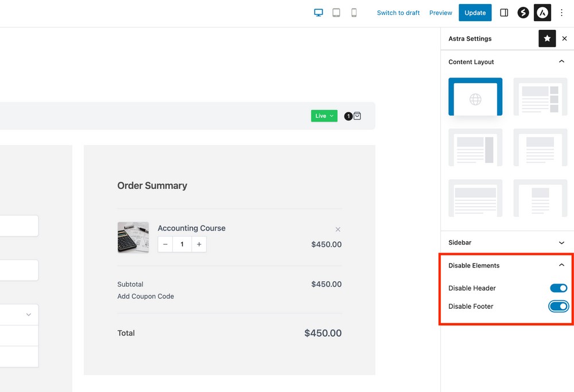Turn off the Disable Footer toggle
Image resolution: width=574 pixels, height=392 pixels.
(x=558, y=306)
